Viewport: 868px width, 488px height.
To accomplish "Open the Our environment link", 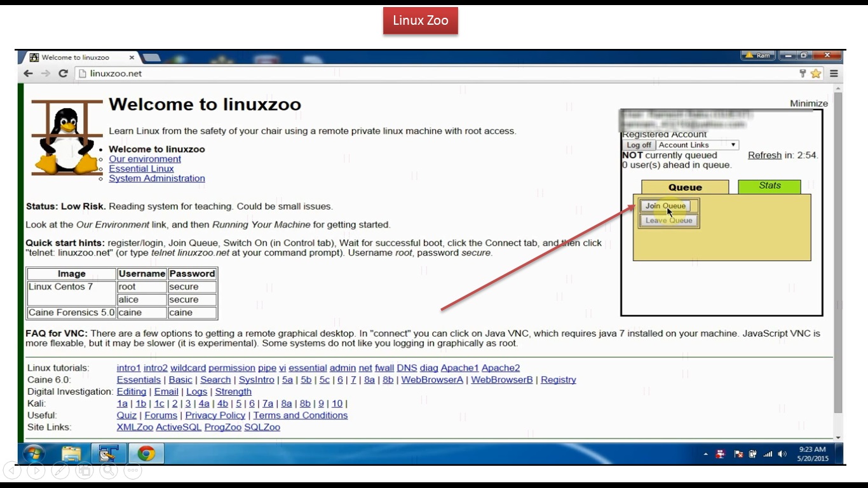I will pos(145,159).
